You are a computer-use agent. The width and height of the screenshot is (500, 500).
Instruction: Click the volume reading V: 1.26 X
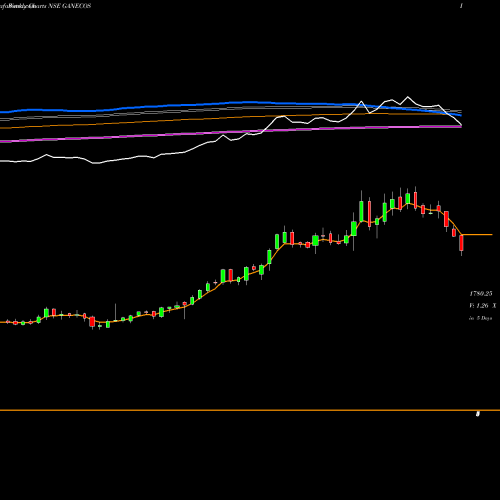click(482, 306)
